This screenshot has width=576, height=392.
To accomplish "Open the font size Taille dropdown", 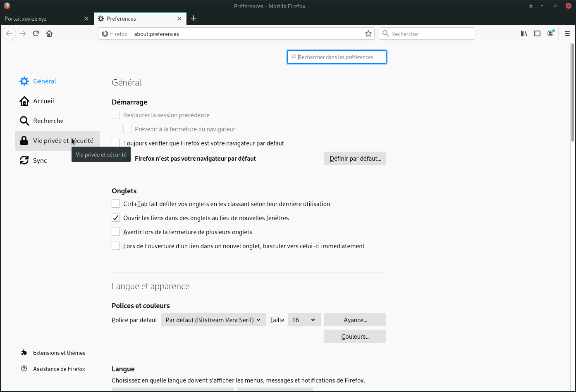I will point(304,320).
